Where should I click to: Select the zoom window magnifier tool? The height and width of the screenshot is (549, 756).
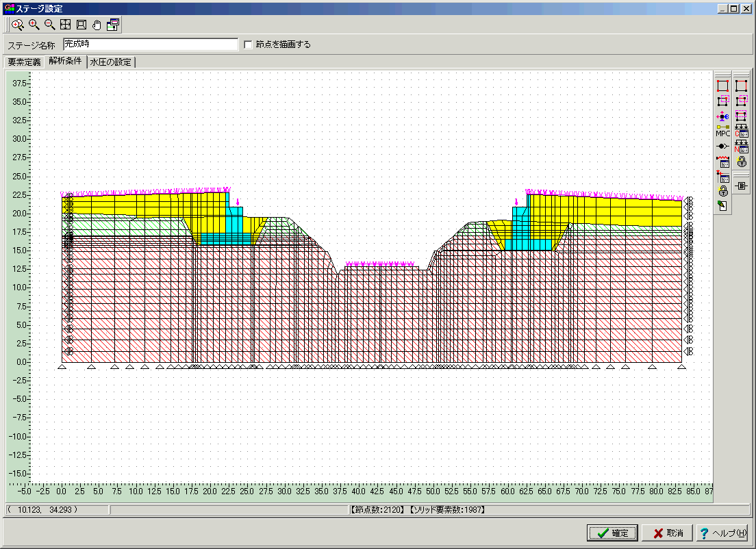[x=18, y=25]
